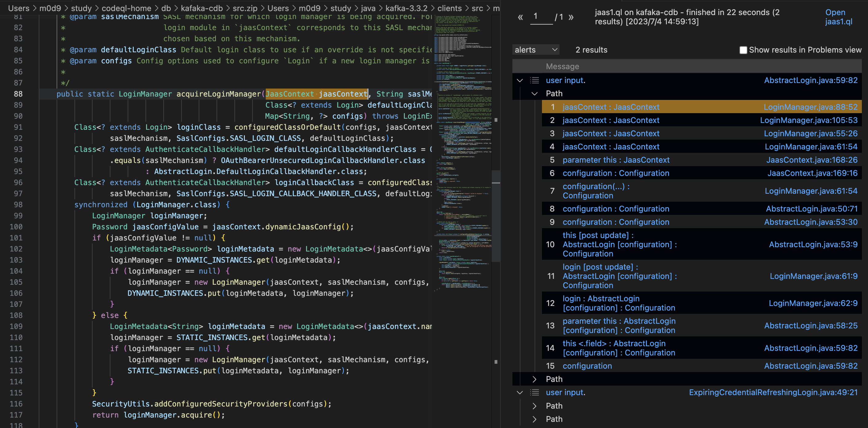Screen dimensions: 868x428
Task: Open AbstractLogin.java:53:30 location link
Action: coord(811,222)
